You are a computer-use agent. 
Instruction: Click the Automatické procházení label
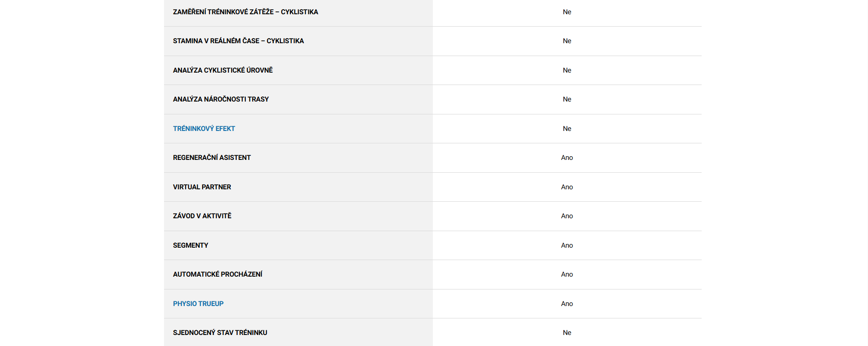(x=217, y=274)
